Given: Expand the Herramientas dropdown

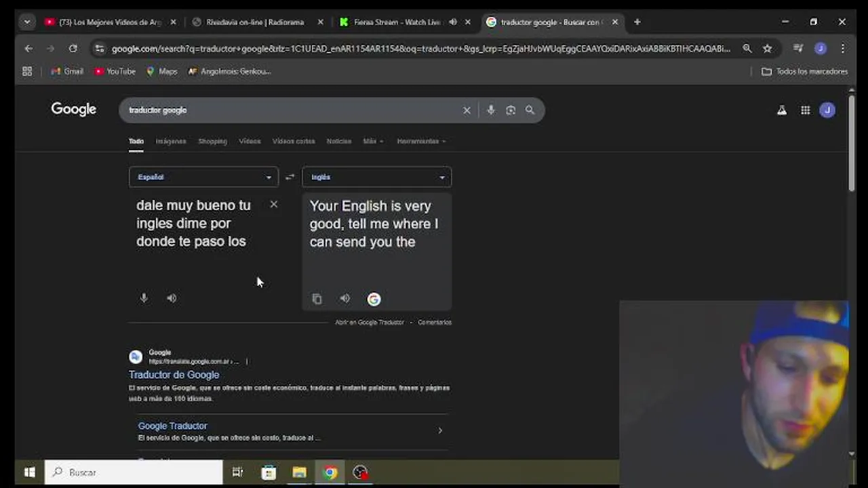Looking at the screenshot, I should tap(421, 141).
